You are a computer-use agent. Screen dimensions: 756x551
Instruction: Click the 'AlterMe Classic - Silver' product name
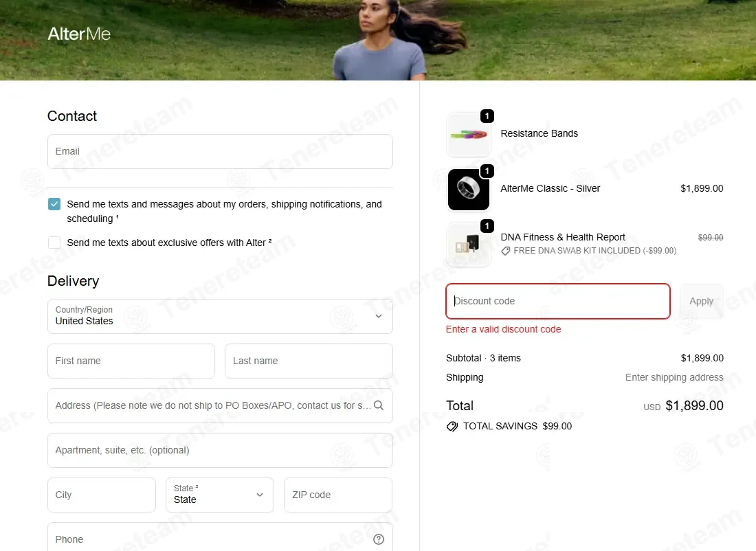550,188
